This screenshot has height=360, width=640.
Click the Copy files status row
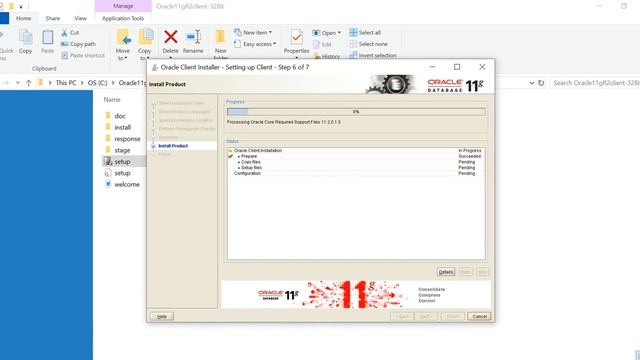click(356, 162)
